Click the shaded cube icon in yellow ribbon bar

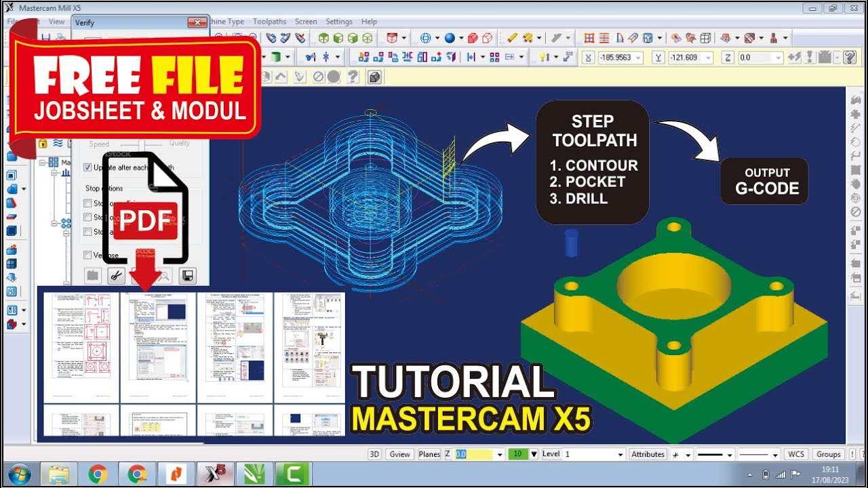(374, 77)
